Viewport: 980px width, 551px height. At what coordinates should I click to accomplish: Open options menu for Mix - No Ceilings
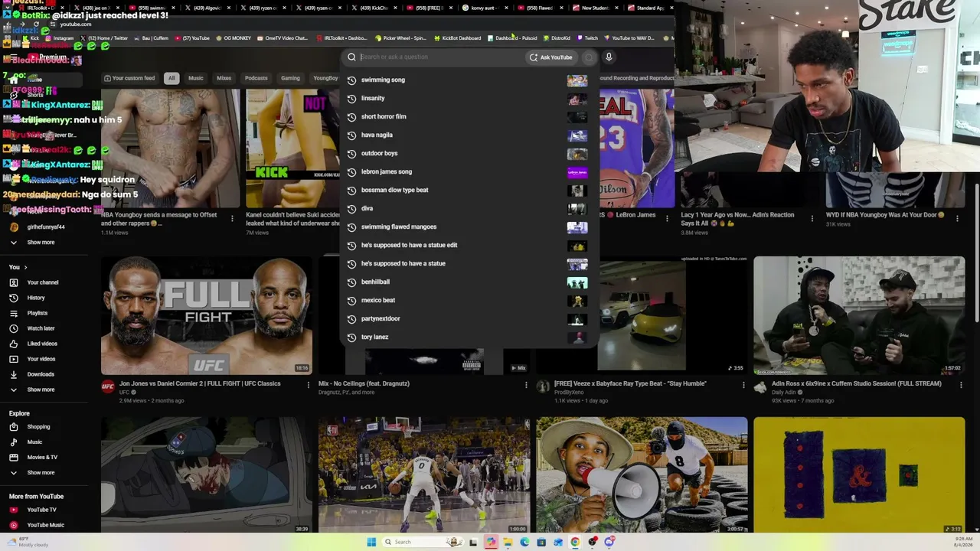point(526,384)
